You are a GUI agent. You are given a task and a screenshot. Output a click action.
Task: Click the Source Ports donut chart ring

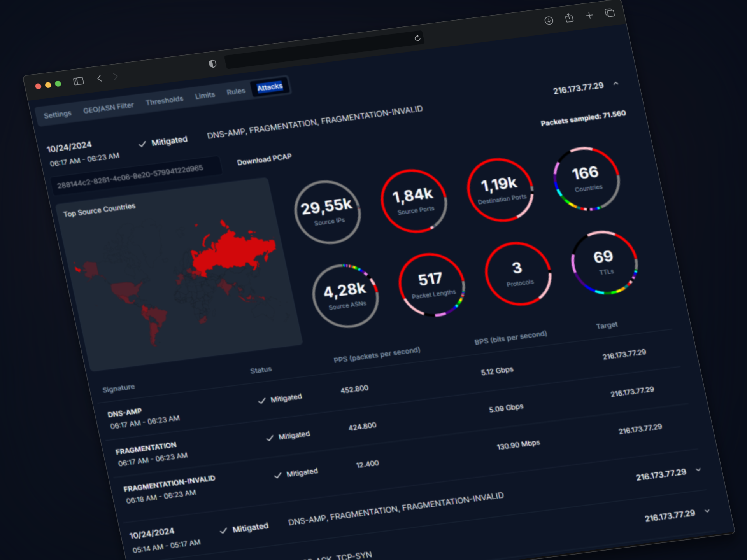[415, 200]
